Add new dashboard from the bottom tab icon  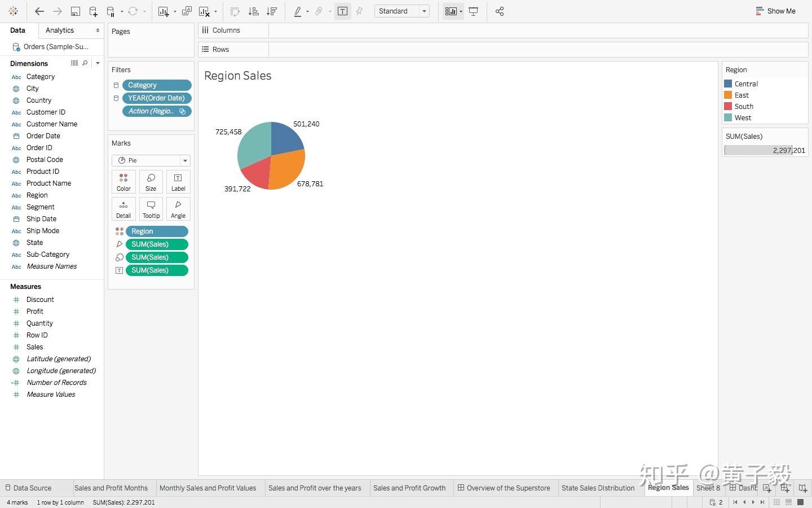[785, 488]
